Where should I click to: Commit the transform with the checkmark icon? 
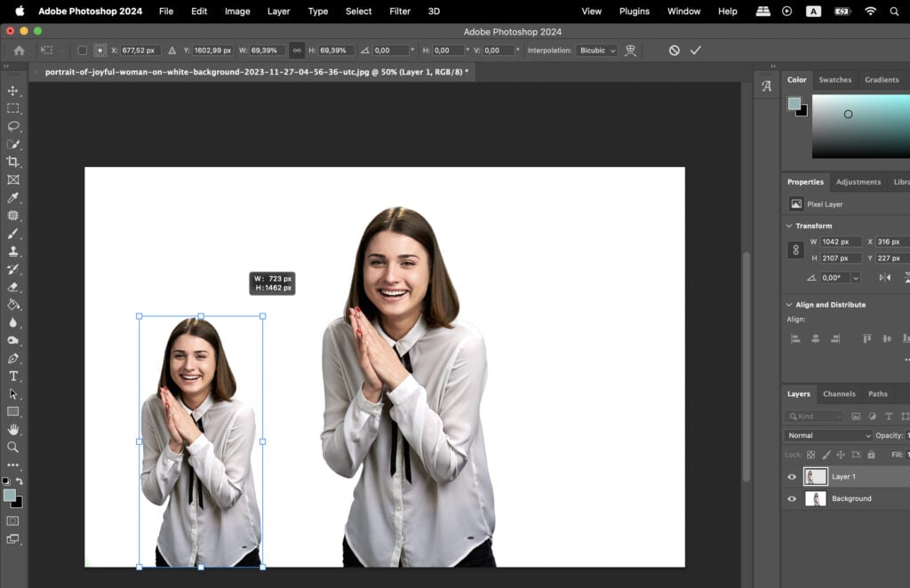(x=696, y=50)
